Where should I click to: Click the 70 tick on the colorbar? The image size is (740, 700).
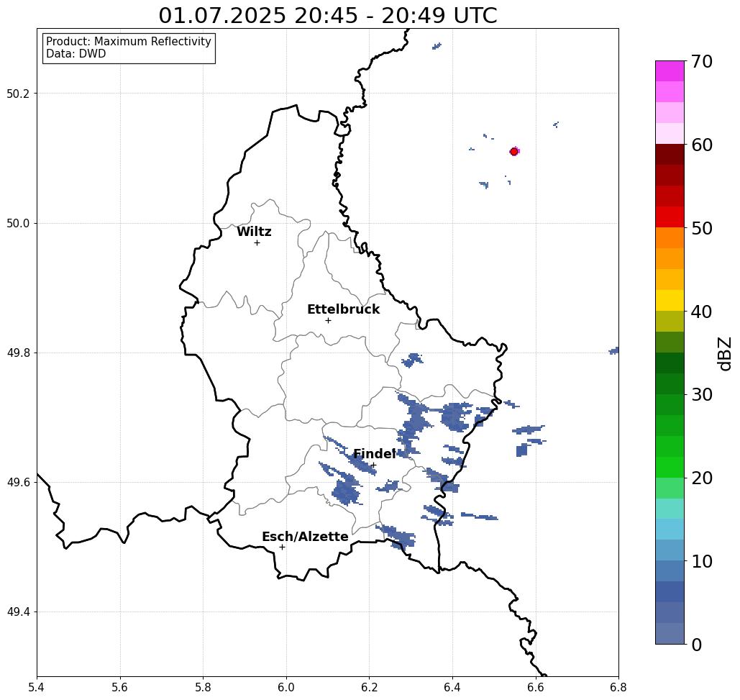pos(701,61)
